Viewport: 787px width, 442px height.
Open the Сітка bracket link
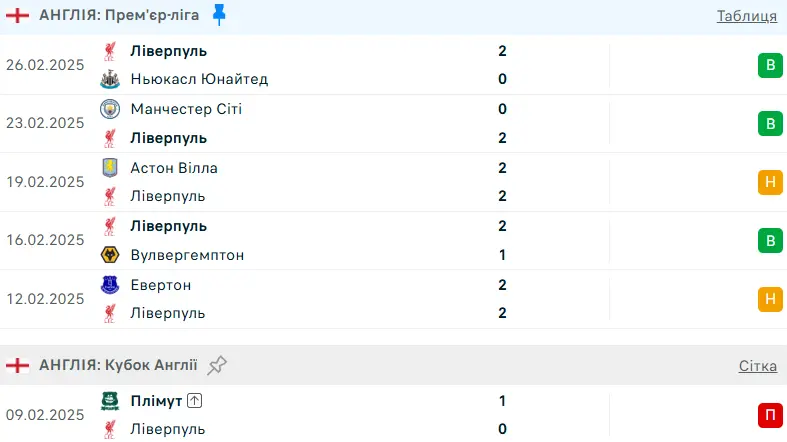758,366
